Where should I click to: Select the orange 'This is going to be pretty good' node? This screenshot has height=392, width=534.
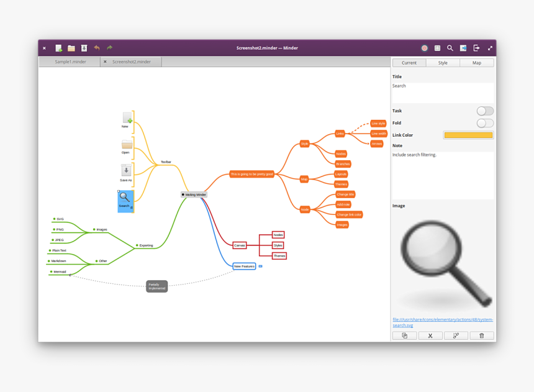(251, 174)
